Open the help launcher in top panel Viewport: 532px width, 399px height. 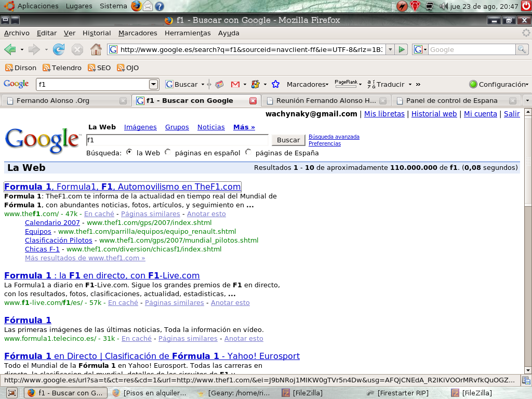click(159, 6)
